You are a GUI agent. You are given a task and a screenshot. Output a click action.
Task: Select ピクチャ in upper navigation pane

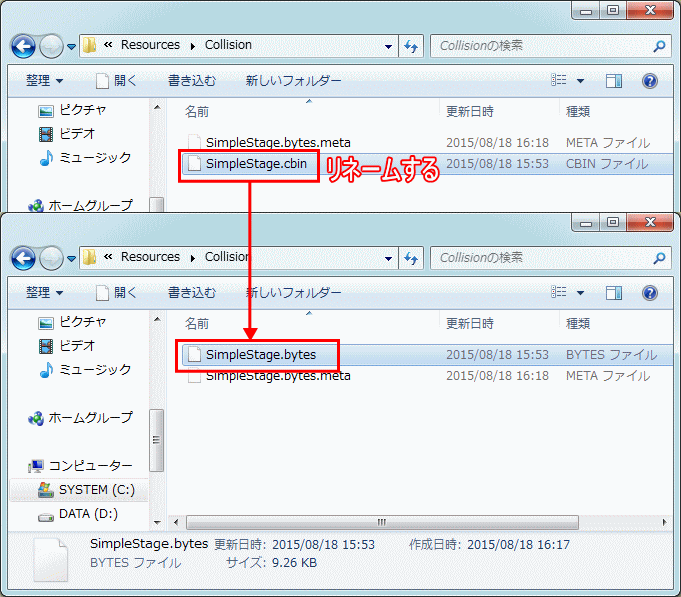(x=72, y=110)
